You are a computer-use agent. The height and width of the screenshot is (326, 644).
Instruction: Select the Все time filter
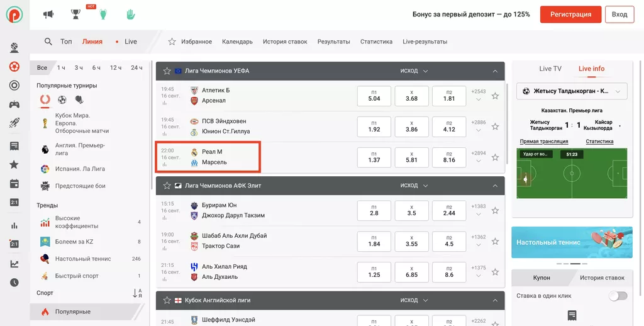click(x=42, y=67)
